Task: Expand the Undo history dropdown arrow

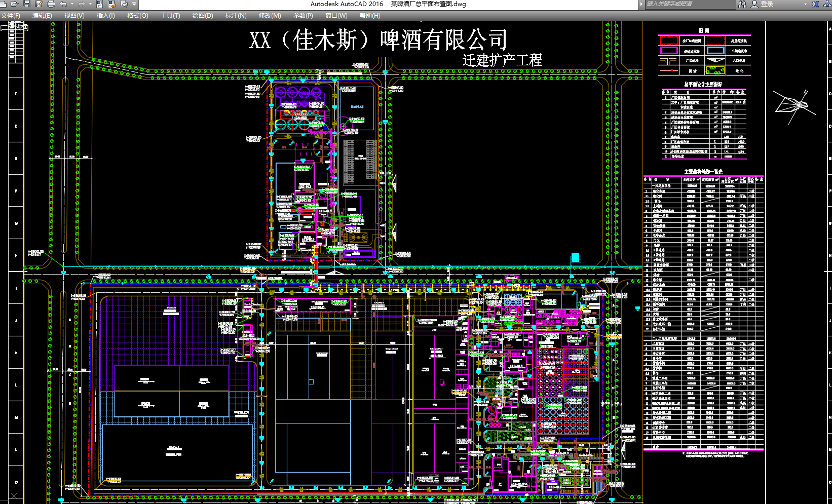Action: coord(72,4)
